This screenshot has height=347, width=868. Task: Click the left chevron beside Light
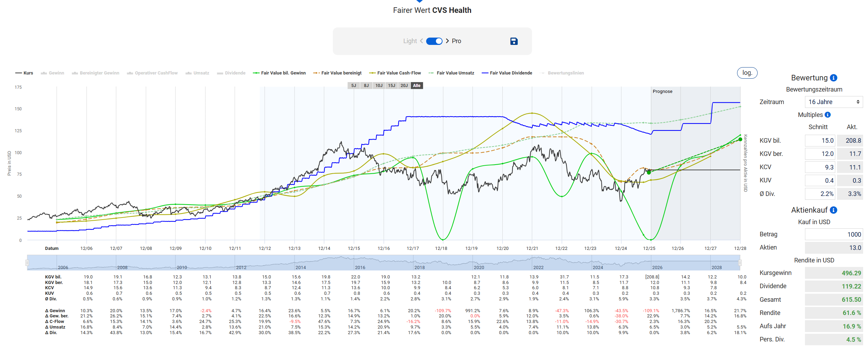(421, 41)
